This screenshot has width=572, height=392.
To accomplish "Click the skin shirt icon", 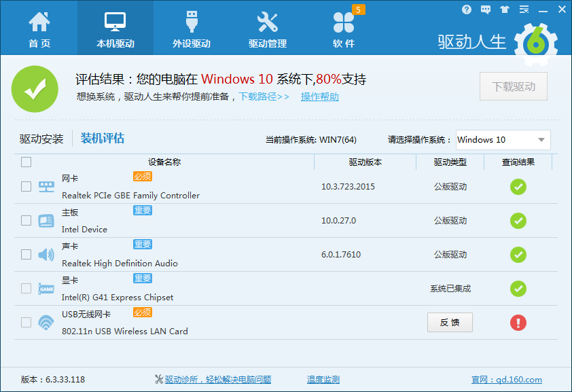I will pyautogui.click(x=504, y=10).
